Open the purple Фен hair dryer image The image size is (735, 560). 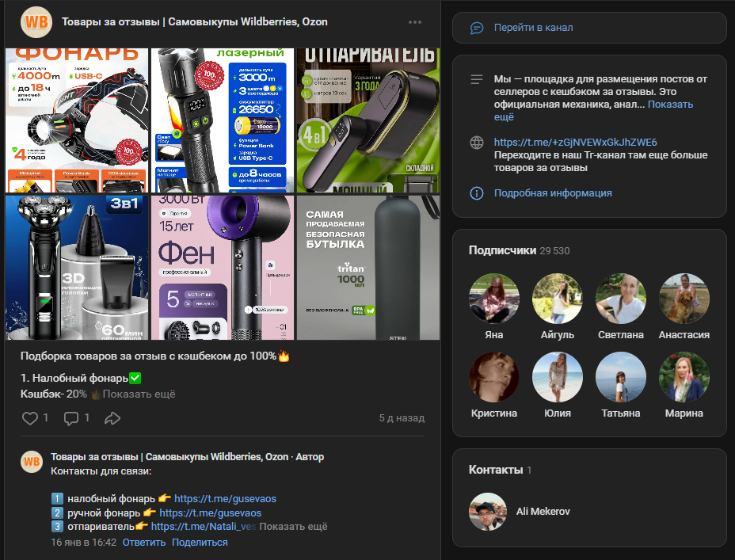pyautogui.click(x=222, y=268)
